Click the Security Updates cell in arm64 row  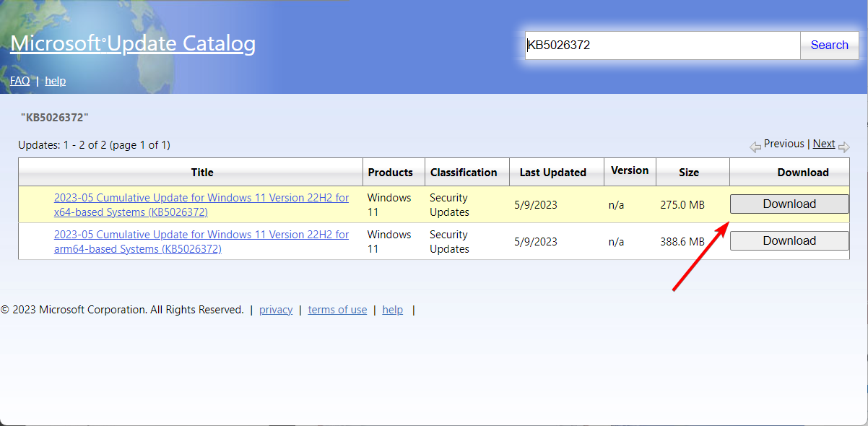449,242
